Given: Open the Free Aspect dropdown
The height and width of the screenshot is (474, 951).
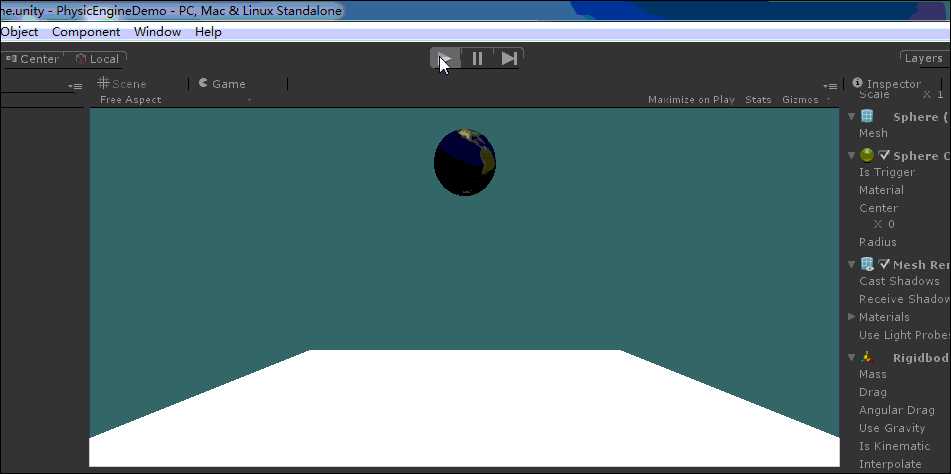Looking at the screenshot, I should pos(175,100).
